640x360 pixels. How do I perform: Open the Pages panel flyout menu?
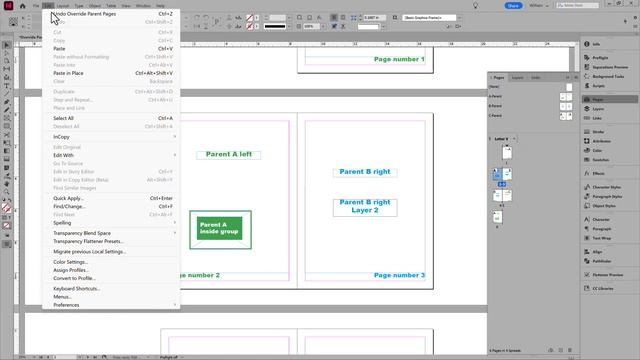[576, 78]
